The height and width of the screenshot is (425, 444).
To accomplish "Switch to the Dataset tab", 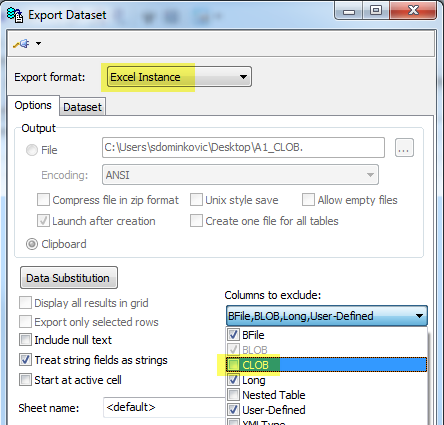I will click(82, 107).
